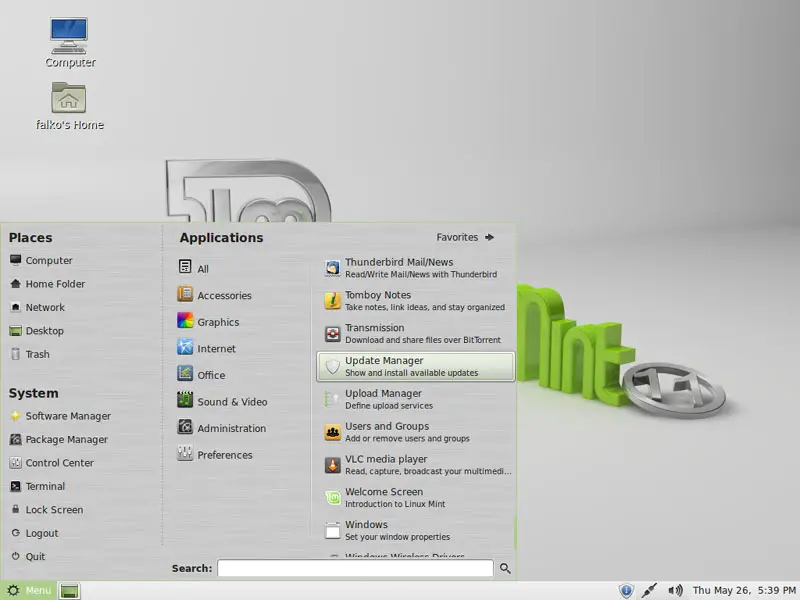Close the menu via Menu button
800x600 pixels.
[x=29, y=590]
